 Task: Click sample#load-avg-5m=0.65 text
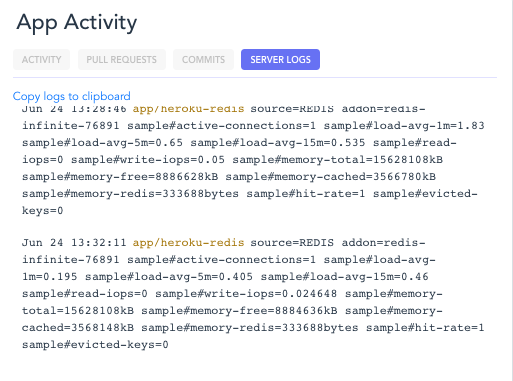tap(102, 143)
